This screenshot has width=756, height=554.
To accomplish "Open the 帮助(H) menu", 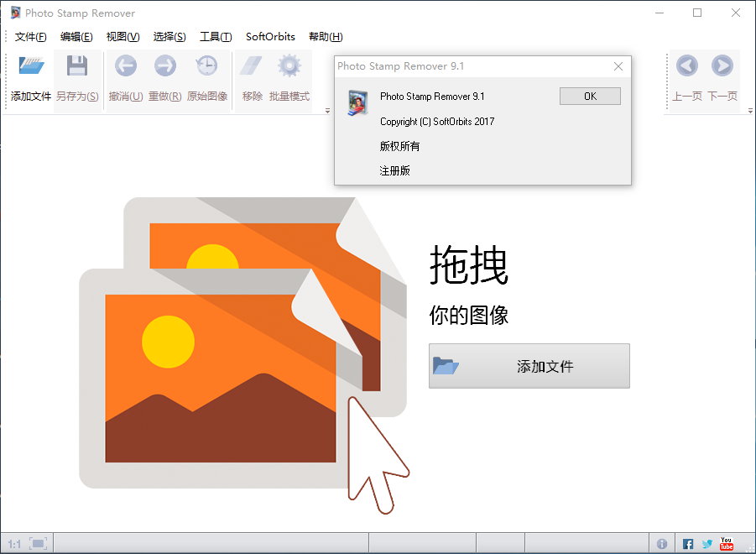I will pos(326,37).
